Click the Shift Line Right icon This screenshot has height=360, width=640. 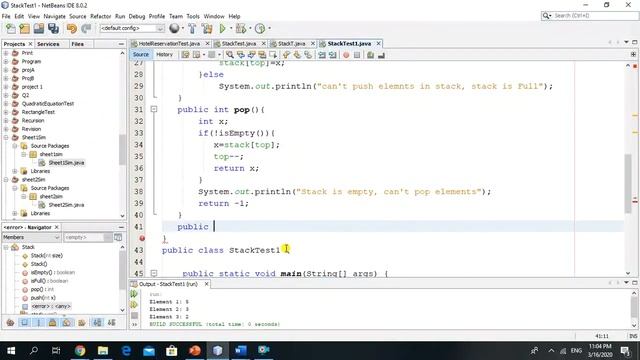[333, 55]
